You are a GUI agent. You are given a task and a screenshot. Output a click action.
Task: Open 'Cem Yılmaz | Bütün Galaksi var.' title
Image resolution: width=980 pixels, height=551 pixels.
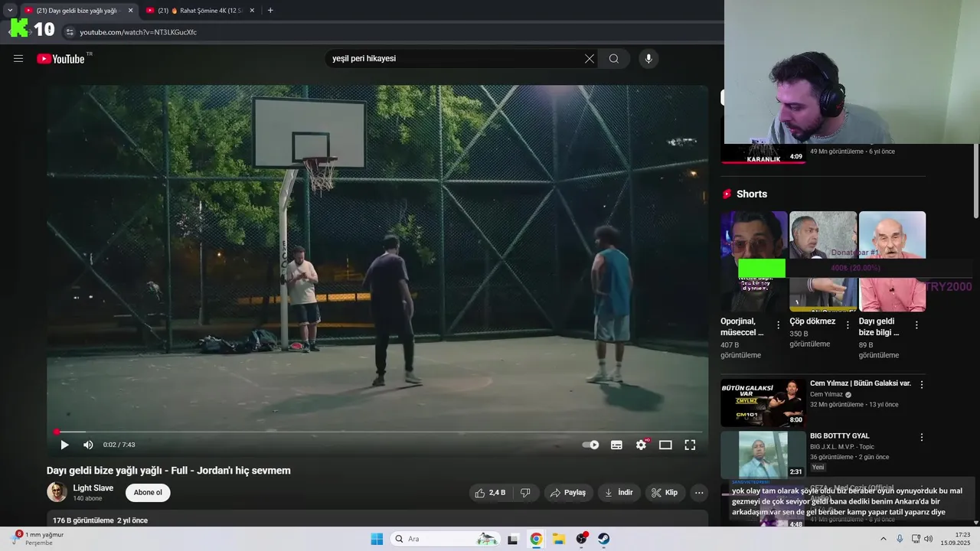point(861,383)
